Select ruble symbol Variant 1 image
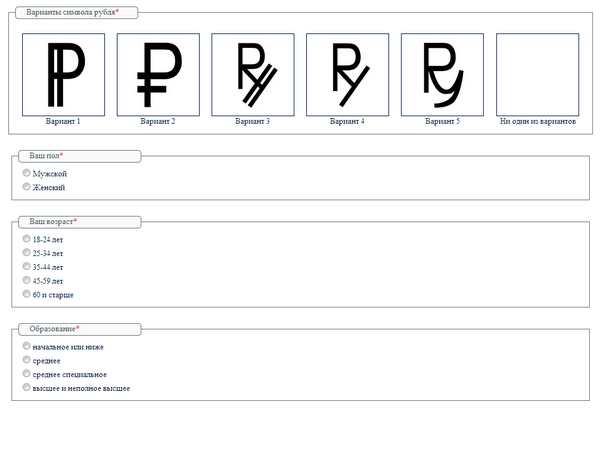The image size is (600, 450). tap(64, 75)
